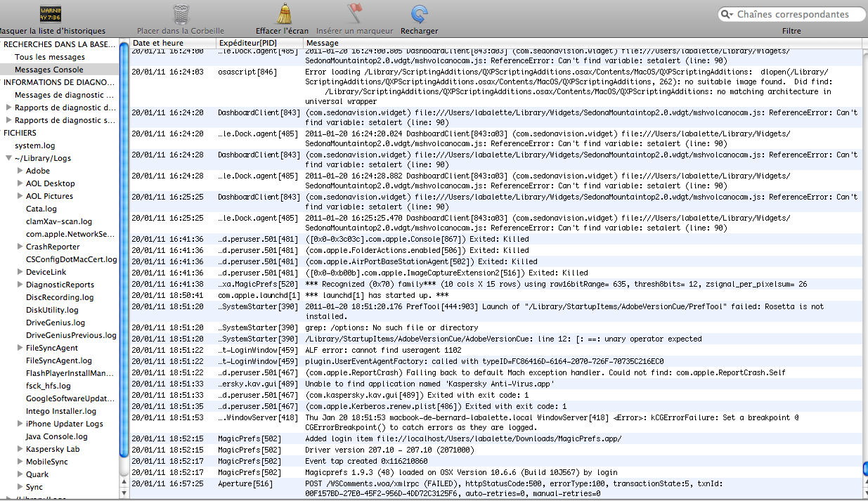Image resolution: width=868 pixels, height=501 pixels.
Task: Expand iPhone Updater Logs folder
Action: click(x=20, y=424)
